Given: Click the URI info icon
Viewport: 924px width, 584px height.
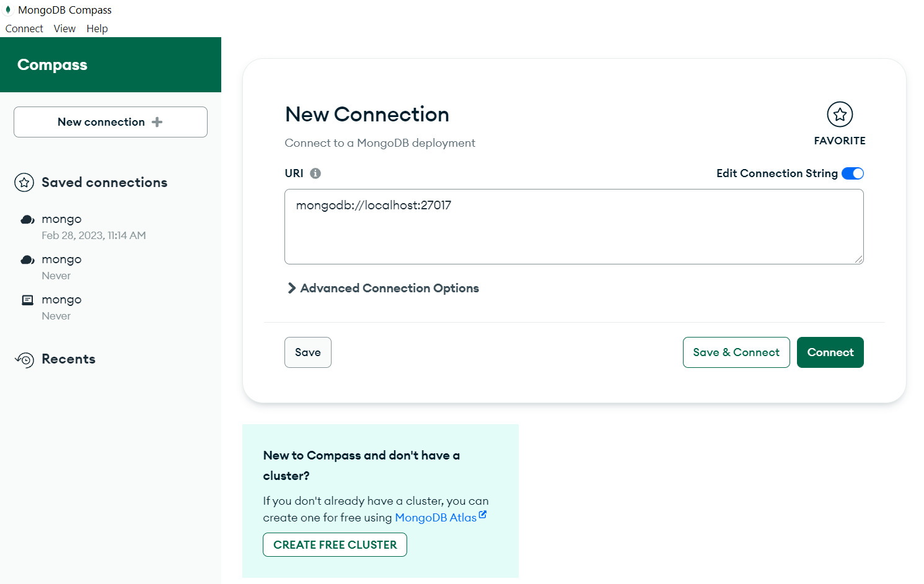Looking at the screenshot, I should (315, 173).
